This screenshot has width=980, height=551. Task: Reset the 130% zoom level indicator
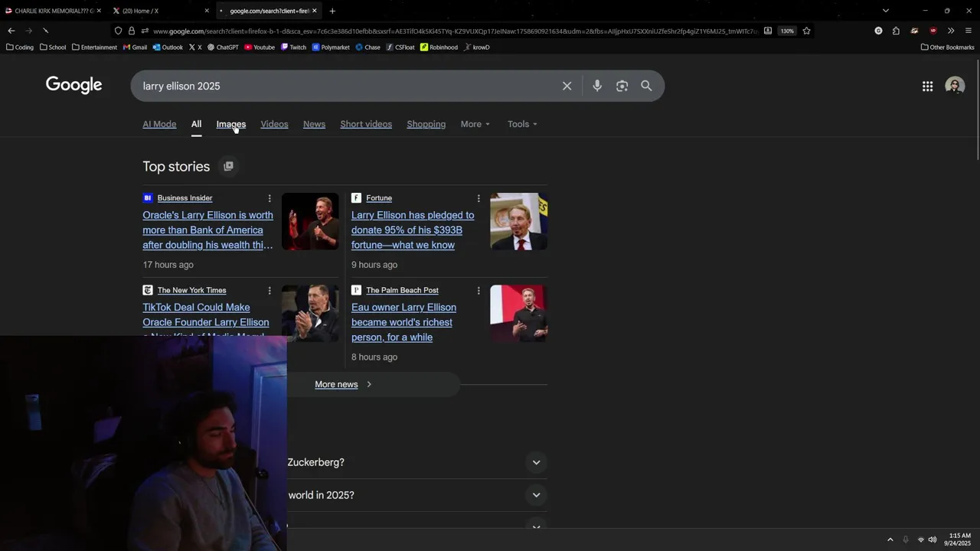click(x=787, y=31)
